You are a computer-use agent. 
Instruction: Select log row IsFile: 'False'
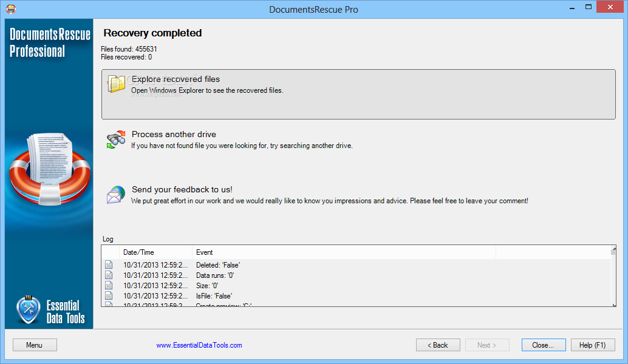coord(357,296)
